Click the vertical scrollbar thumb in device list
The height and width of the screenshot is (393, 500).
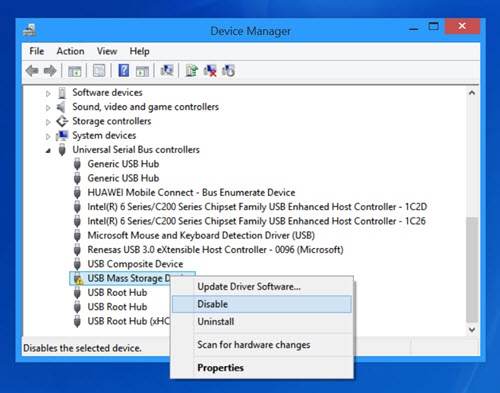pyautogui.click(x=472, y=270)
